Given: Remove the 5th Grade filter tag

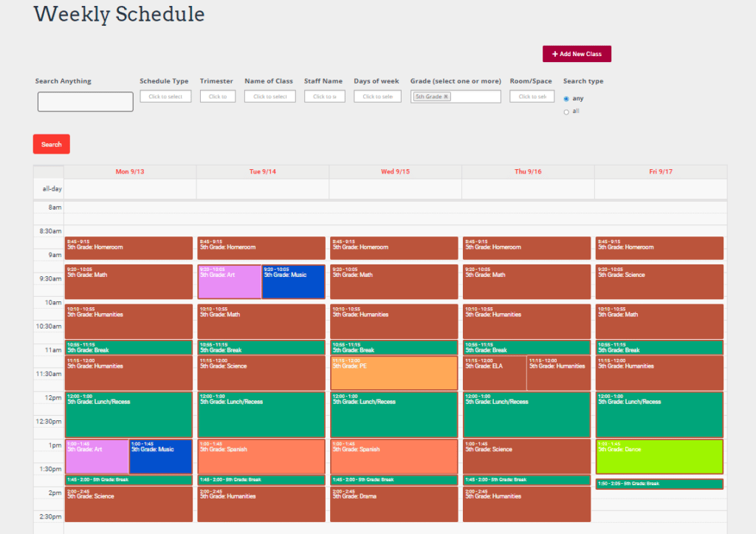Looking at the screenshot, I should tap(446, 97).
